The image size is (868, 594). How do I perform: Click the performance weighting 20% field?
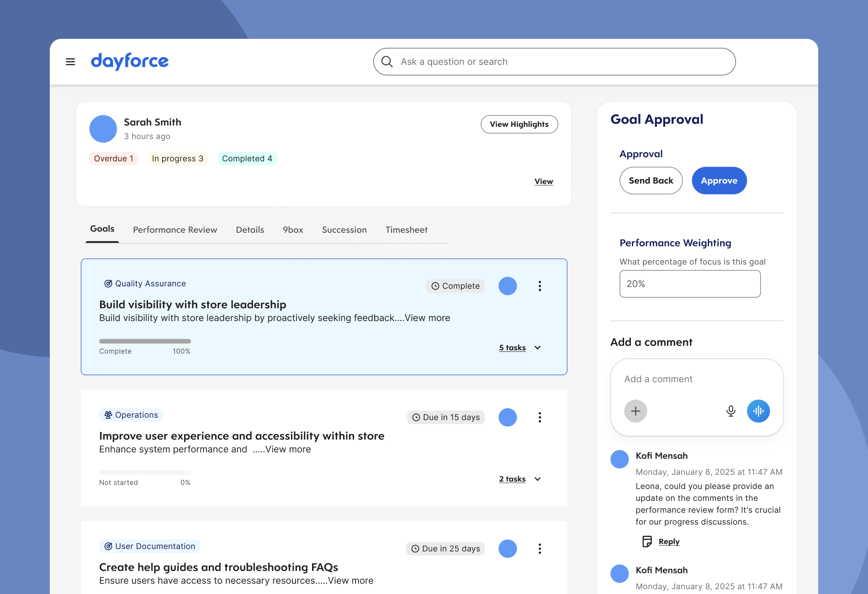[x=690, y=284]
